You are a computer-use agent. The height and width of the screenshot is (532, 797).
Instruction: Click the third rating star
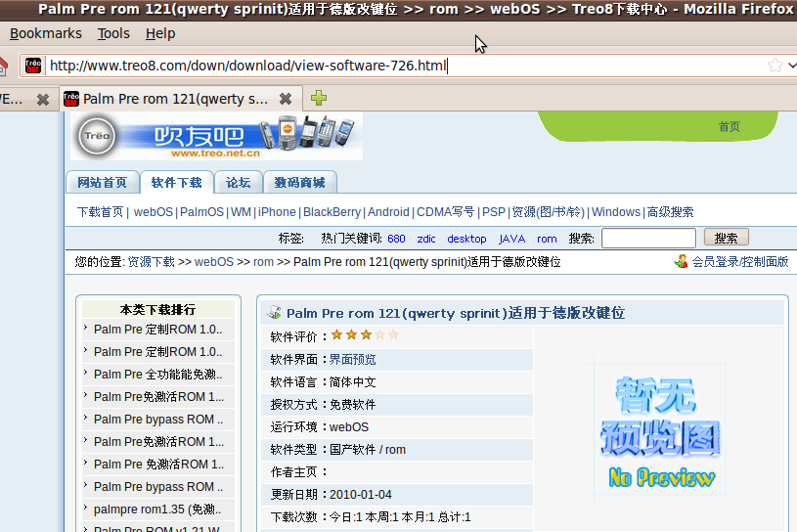click(x=366, y=334)
